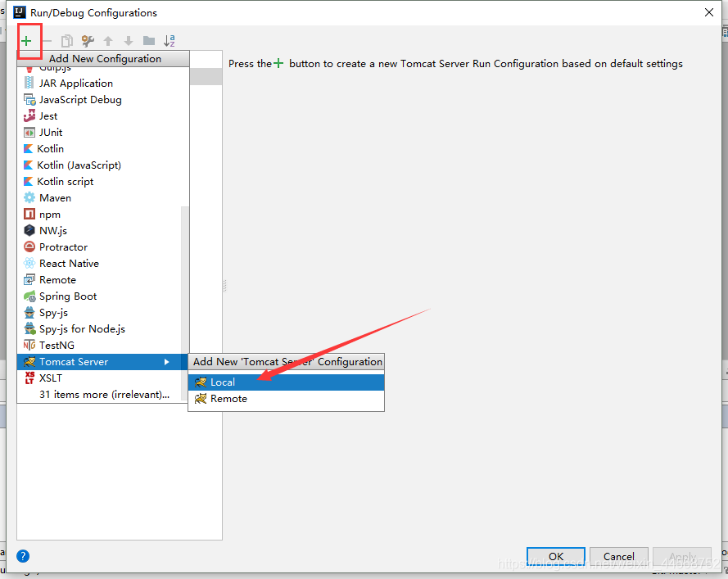Click the OK button
This screenshot has width=728, height=579.
(x=556, y=556)
